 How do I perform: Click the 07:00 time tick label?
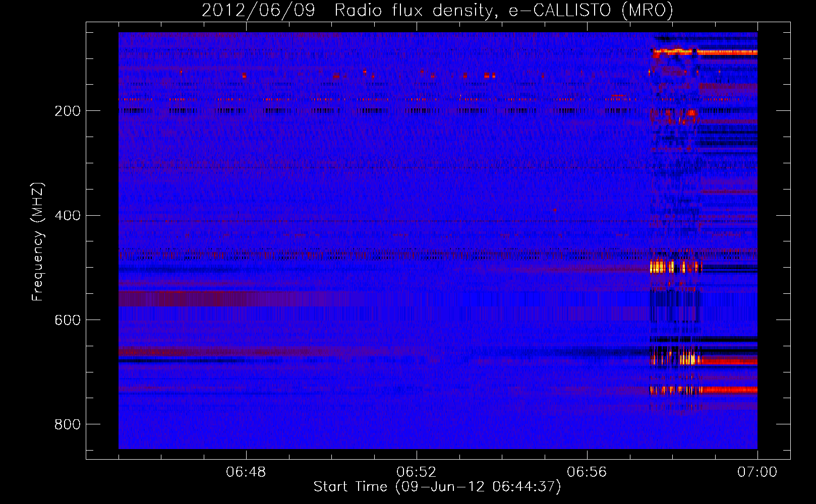(757, 472)
